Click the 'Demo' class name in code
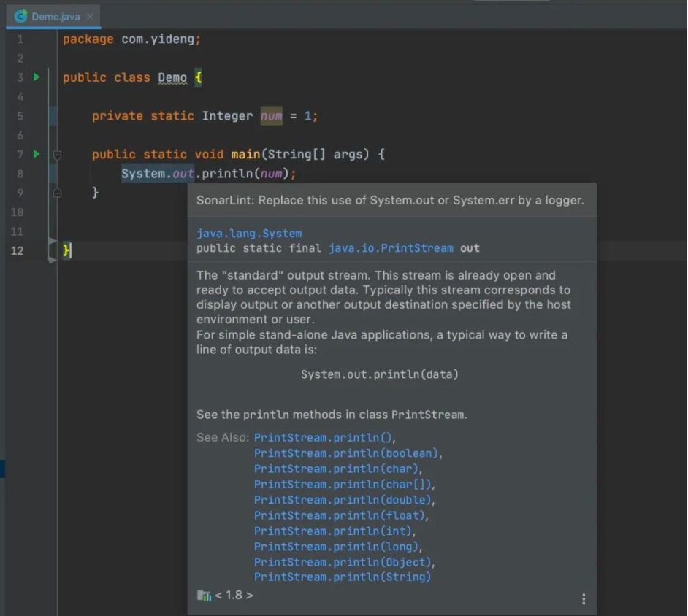 tap(172, 77)
